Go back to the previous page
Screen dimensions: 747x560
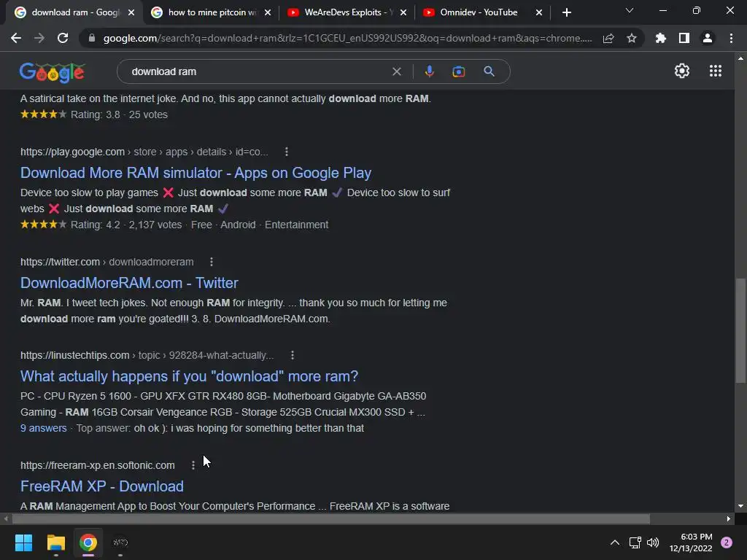[x=16, y=38]
